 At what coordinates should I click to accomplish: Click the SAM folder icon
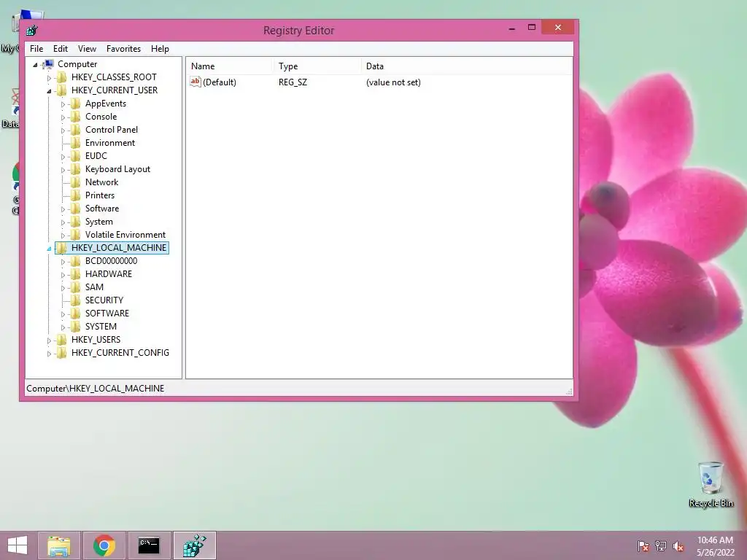click(75, 287)
